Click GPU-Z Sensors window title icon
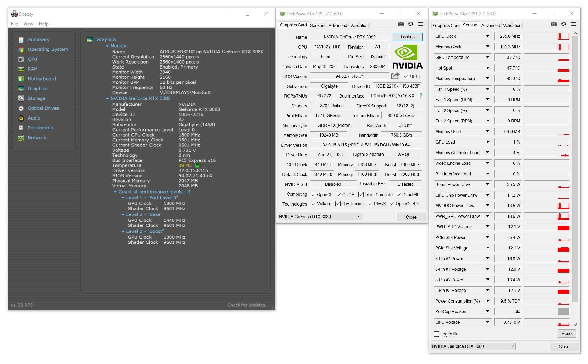Screen dimensions: 588x364 (435, 14)
